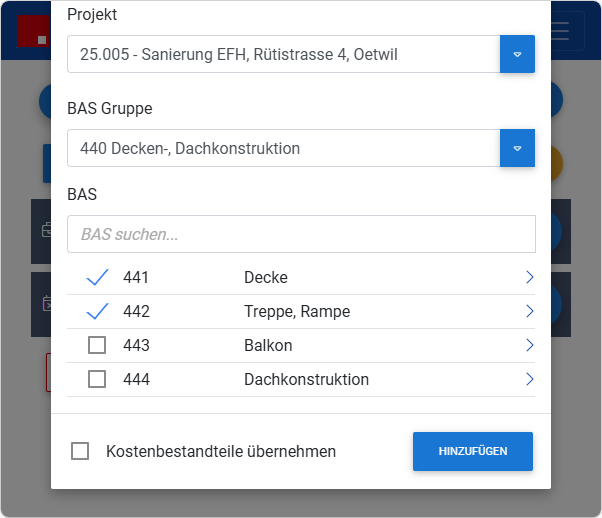The image size is (602, 518).
Task: Click the number 444 in the list
Action: [x=136, y=379]
